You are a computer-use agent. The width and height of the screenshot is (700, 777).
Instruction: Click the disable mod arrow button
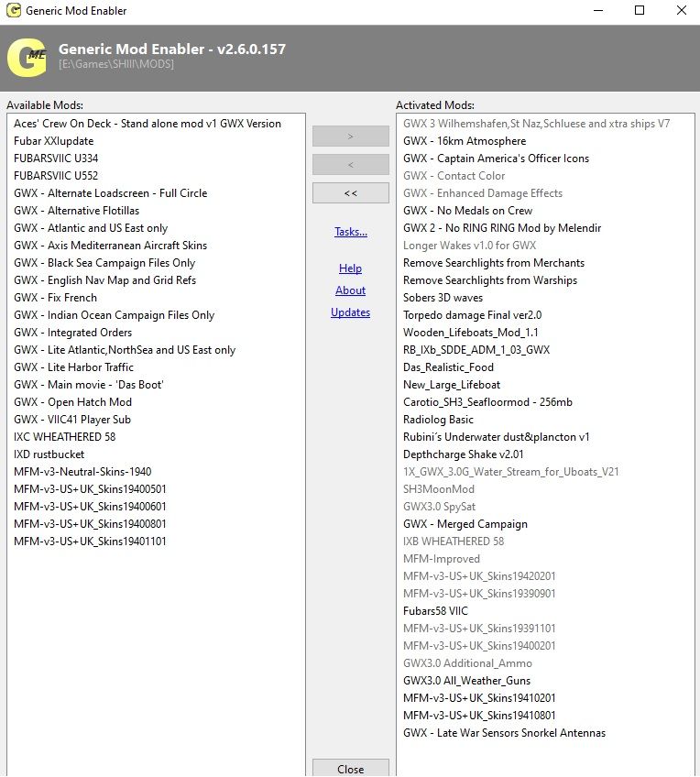(x=350, y=165)
